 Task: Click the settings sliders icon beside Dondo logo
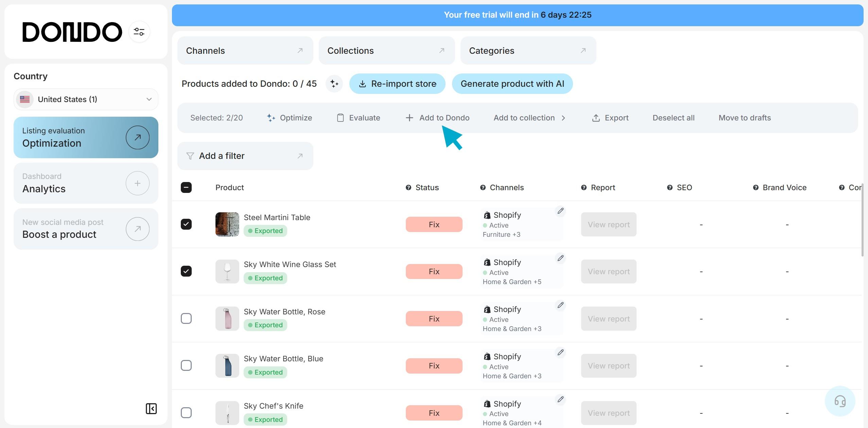click(139, 32)
